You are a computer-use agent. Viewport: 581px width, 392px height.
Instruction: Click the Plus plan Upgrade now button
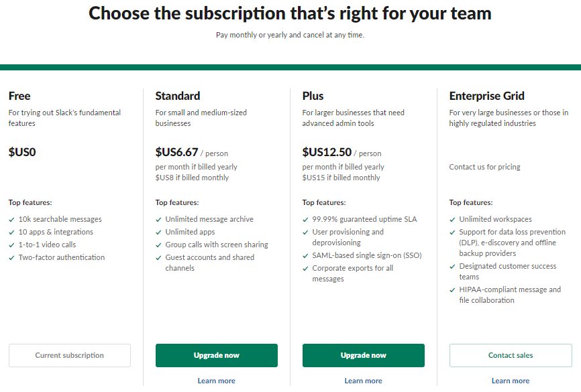coord(364,355)
